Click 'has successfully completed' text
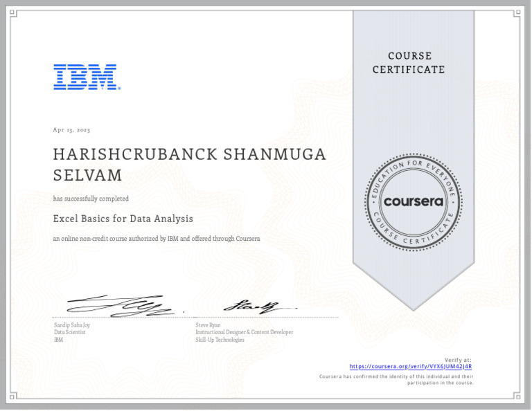 [91, 199]
